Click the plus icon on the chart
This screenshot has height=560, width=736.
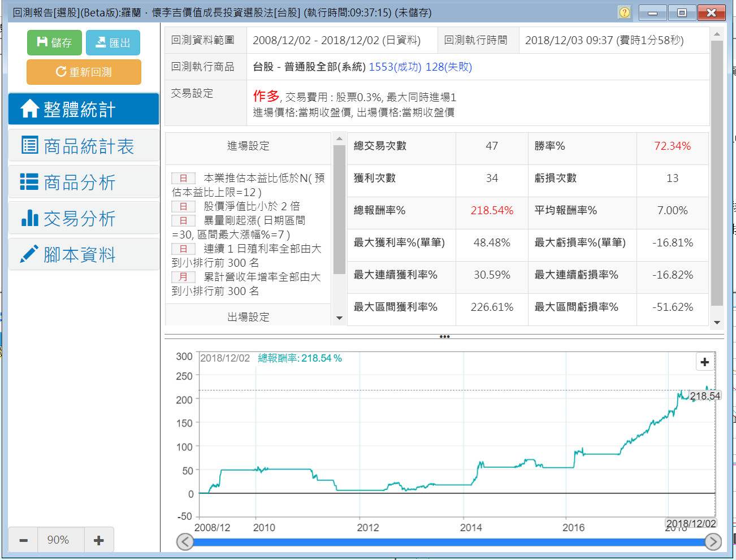(x=704, y=362)
